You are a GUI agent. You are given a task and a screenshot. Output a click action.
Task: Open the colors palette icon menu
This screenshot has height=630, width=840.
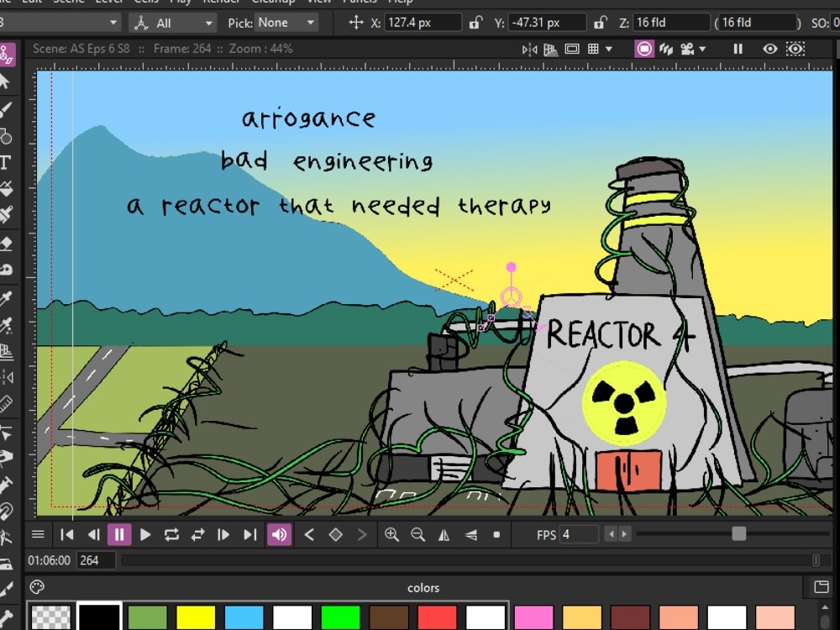click(x=37, y=587)
